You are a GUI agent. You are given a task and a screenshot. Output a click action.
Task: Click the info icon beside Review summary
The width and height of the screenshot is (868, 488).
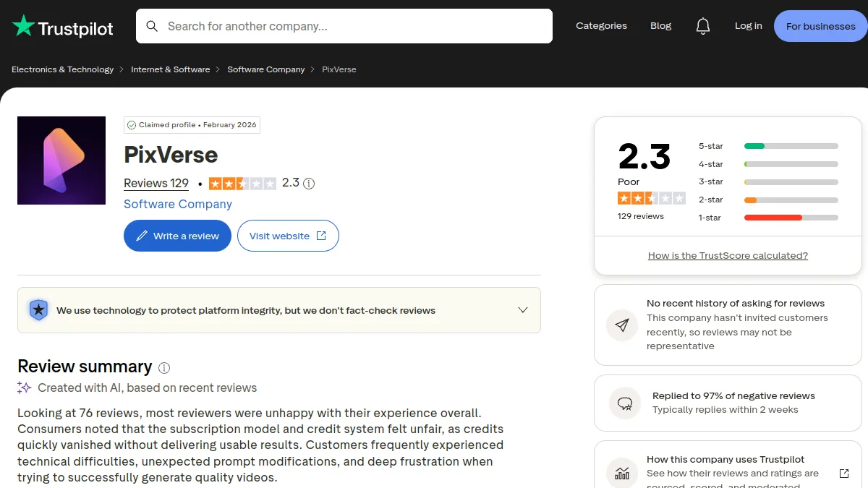[x=164, y=368]
